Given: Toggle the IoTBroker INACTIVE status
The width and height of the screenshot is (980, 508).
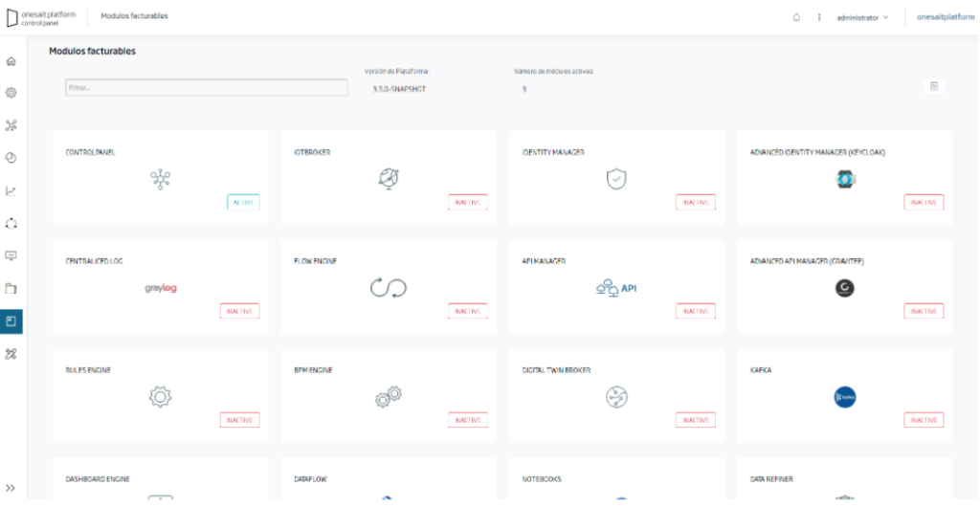Looking at the screenshot, I should (x=467, y=203).
